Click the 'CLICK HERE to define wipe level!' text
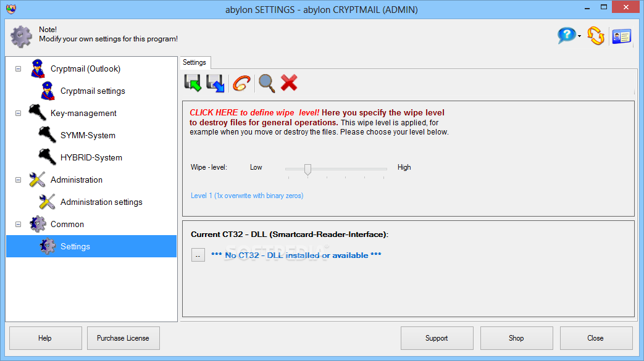 tap(254, 112)
